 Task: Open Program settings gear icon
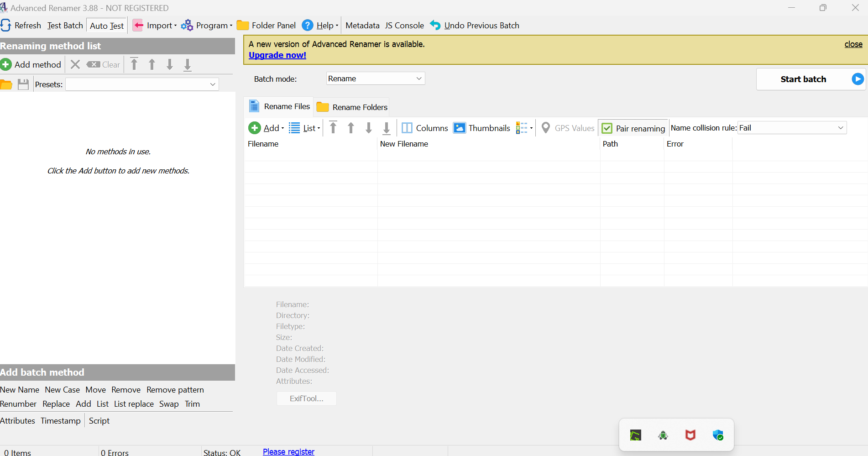187,26
